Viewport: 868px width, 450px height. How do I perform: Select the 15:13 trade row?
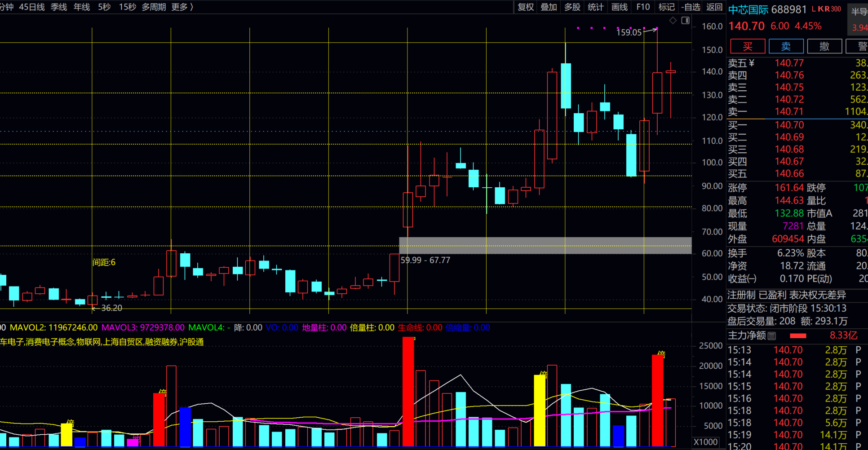[x=797, y=350]
